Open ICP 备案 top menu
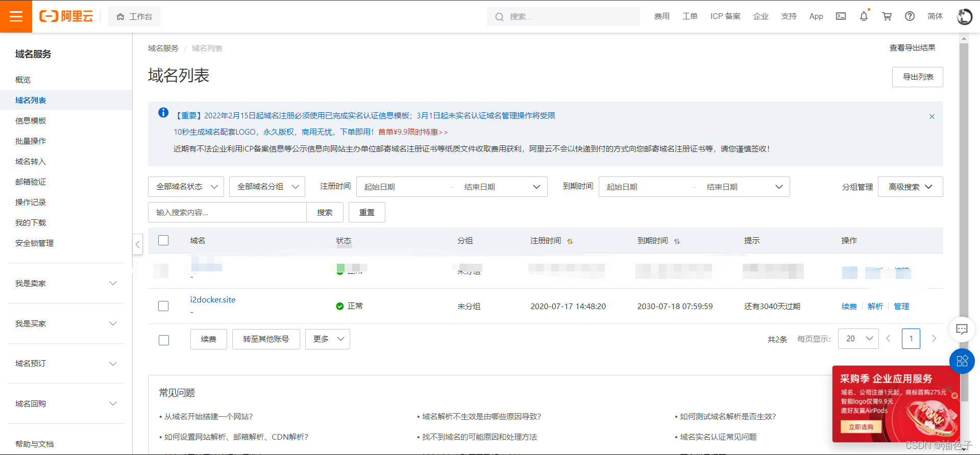This screenshot has width=980, height=455. [x=725, y=16]
